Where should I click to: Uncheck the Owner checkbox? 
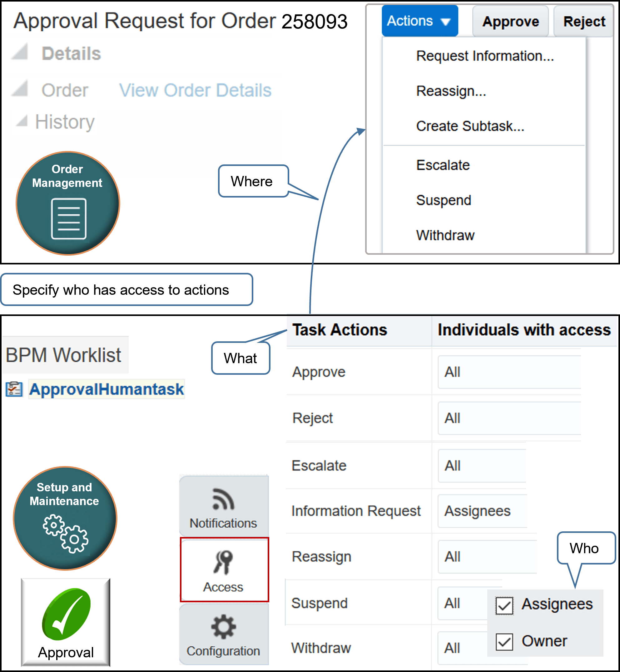coord(504,642)
